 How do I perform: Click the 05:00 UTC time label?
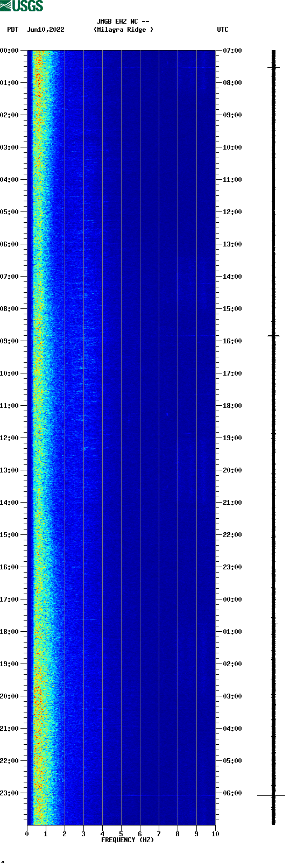(232, 761)
